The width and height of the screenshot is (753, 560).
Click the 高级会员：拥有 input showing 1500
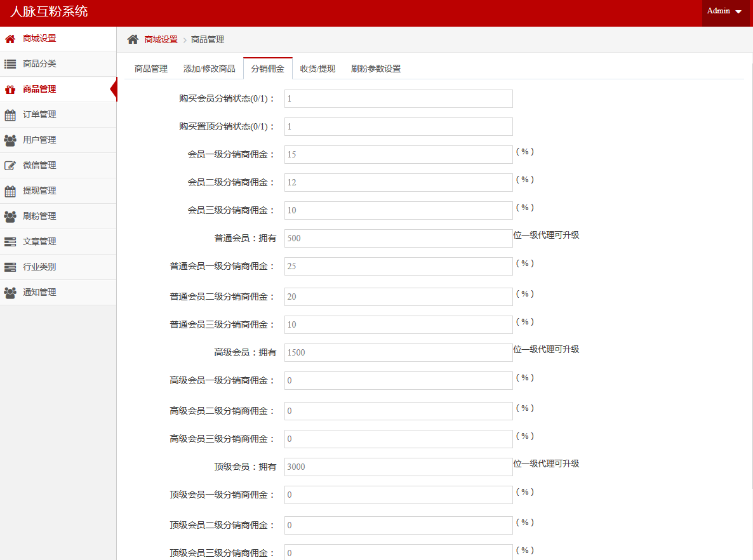(x=398, y=353)
